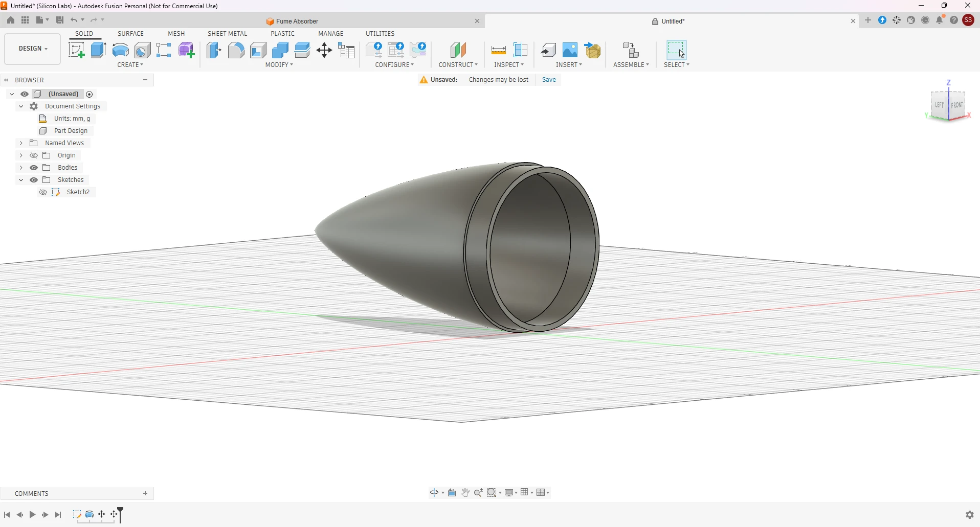Open timeline settings gear
Viewport: 980px width, 527px height.
coord(970,515)
